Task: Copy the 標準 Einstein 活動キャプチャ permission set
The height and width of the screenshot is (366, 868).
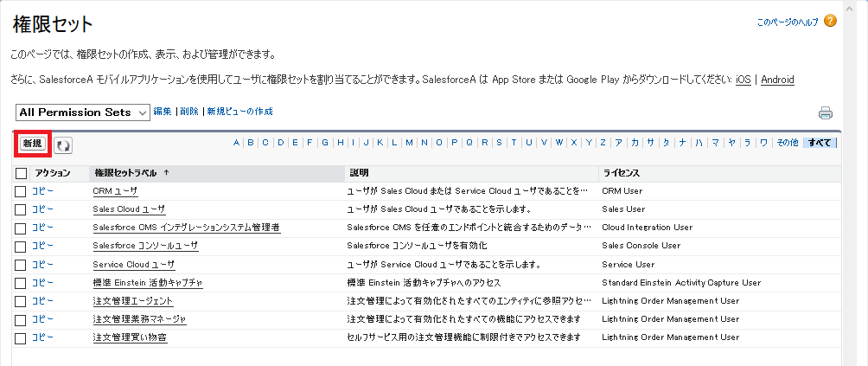Action: point(42,282)
